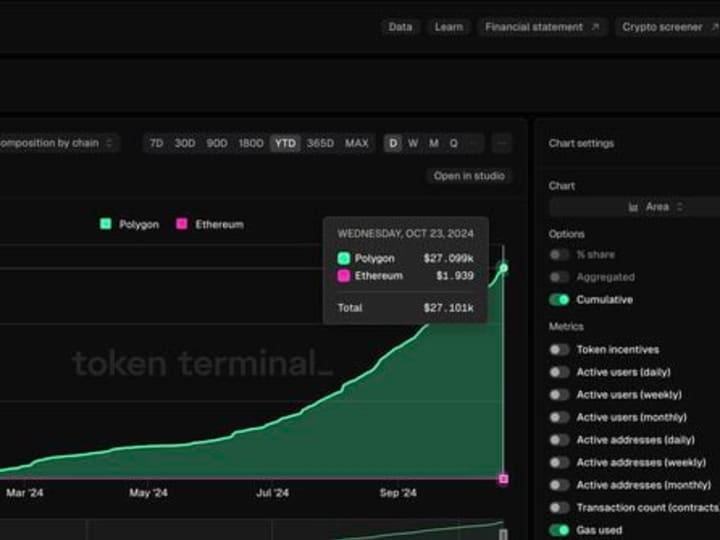
Task: Click the range slider handle below chart
Action: coord(503,534)
